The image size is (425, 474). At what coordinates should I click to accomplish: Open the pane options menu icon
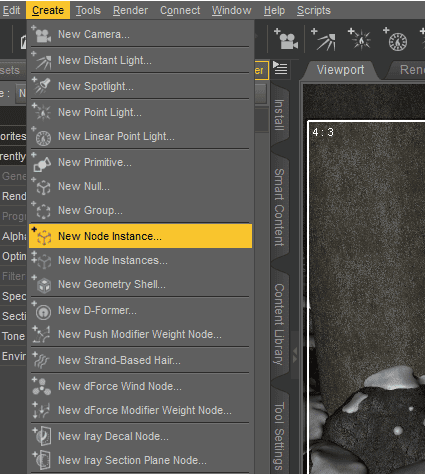[280, 68]
